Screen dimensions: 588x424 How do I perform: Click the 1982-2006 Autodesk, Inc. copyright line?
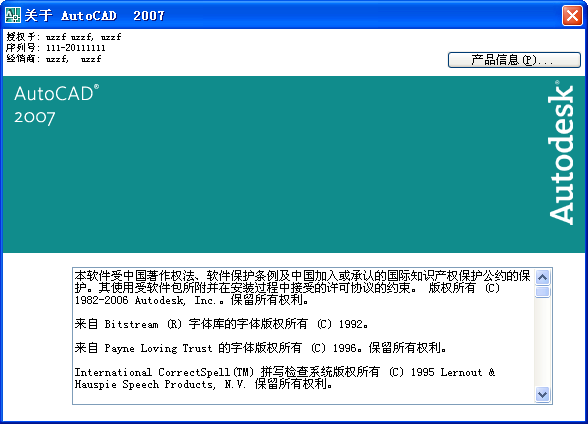pos(191,300)
